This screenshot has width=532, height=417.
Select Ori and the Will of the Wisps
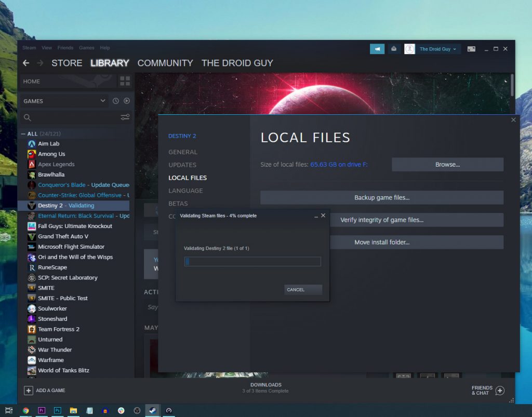74,257
